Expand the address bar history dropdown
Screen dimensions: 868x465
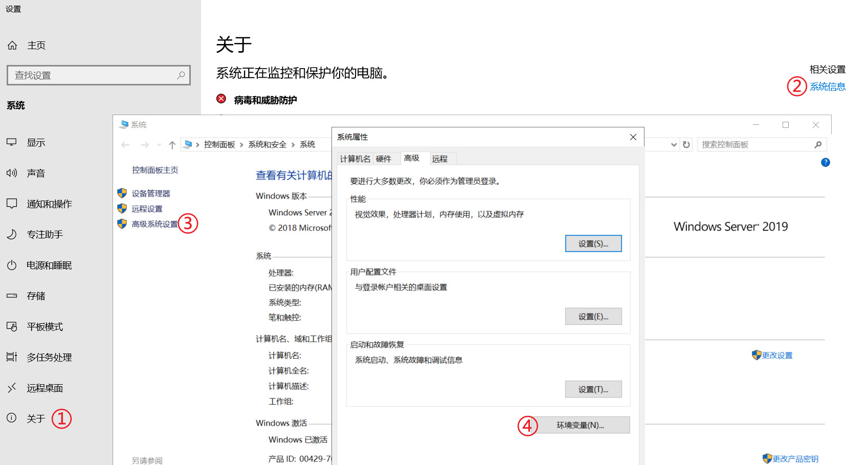point(674,145)
